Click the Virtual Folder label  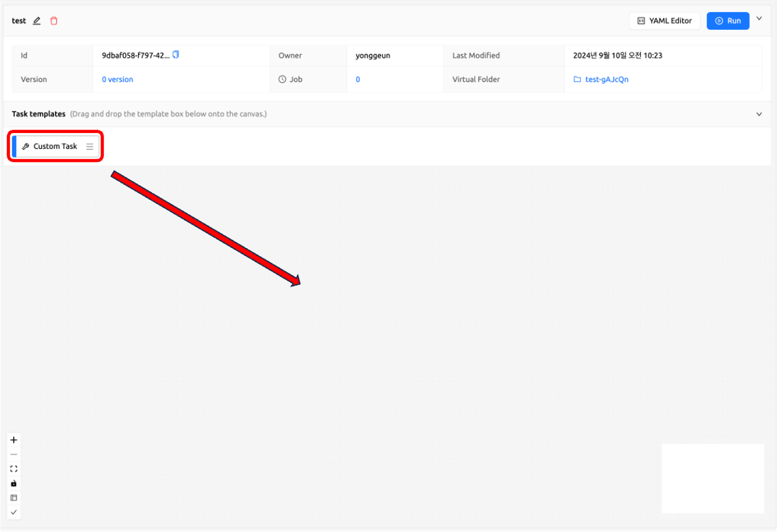[x=476, y=79]
